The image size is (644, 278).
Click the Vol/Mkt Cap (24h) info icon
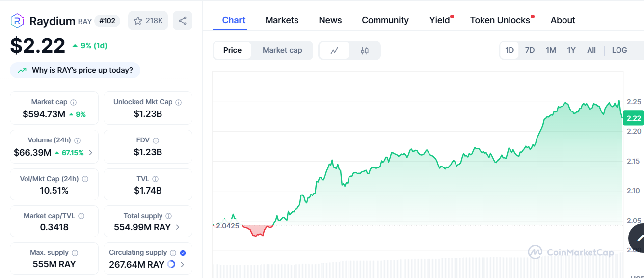point(85,179)
